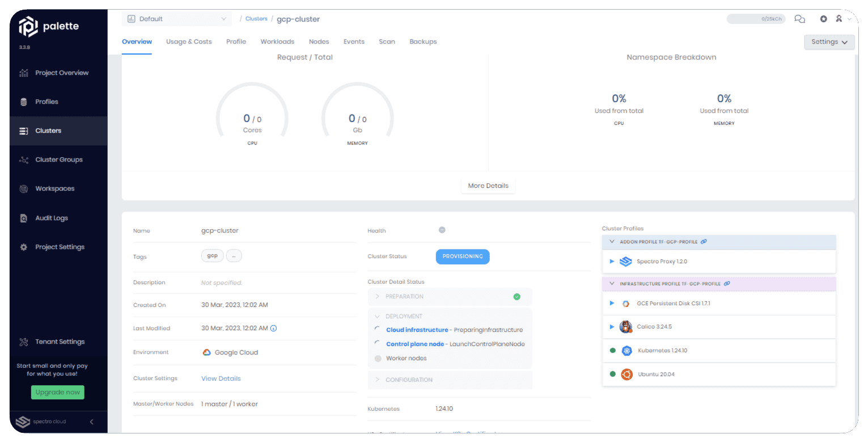Click the Calico pack icon

tap(626, 327)
